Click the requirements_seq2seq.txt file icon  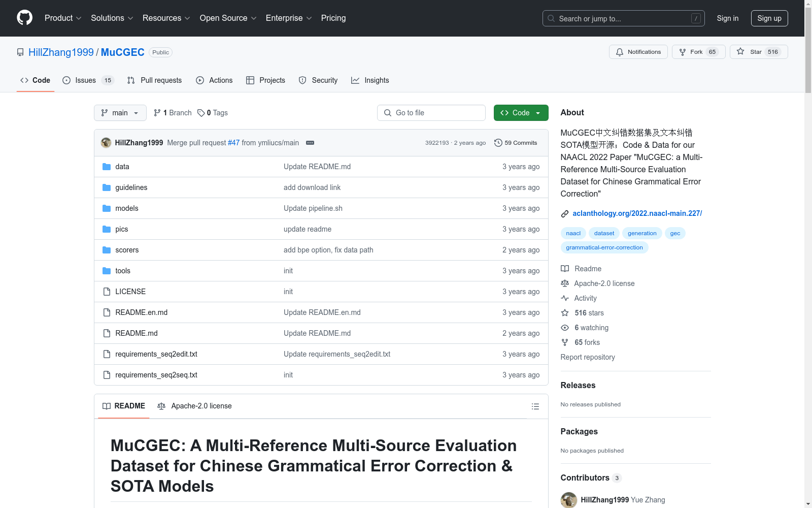(107, 375)
